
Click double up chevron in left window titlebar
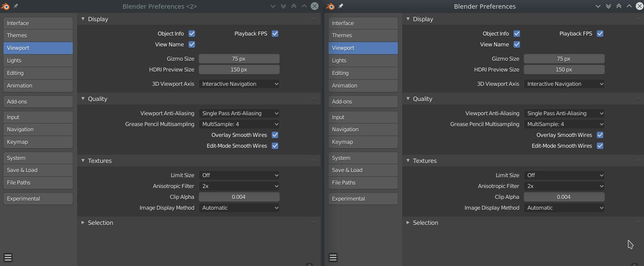(294, 6)
